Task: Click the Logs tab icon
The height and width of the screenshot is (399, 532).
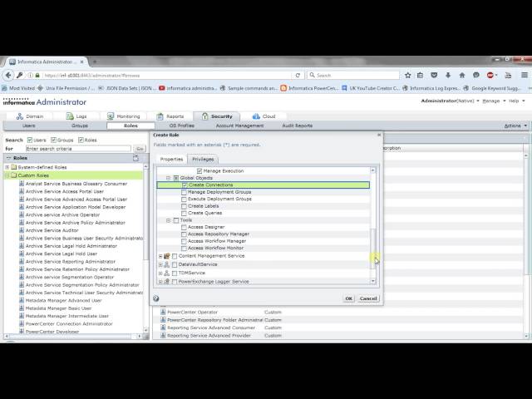Action: (70, 116)
